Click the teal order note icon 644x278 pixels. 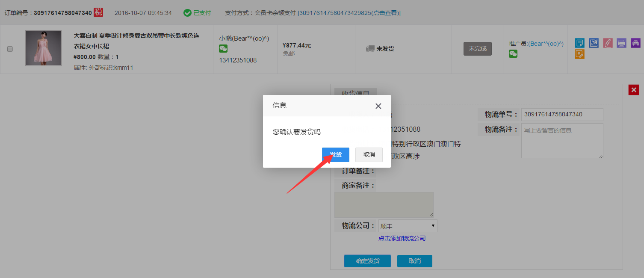[579, 43]
